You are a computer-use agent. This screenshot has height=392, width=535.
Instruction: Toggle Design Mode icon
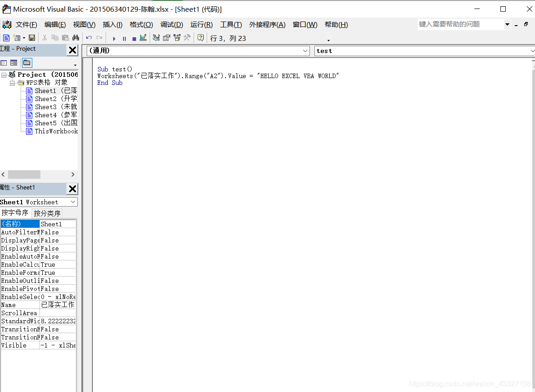click(x=143, y=38)
